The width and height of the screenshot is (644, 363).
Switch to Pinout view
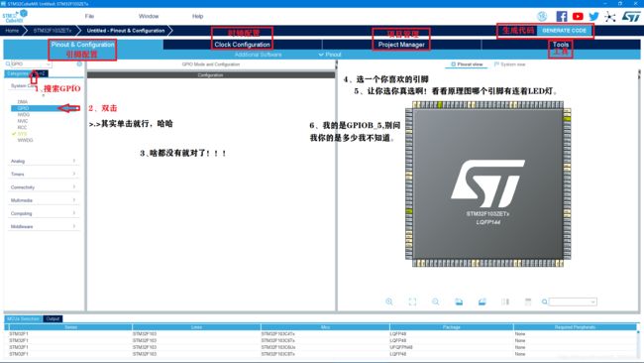coord(467,64)
